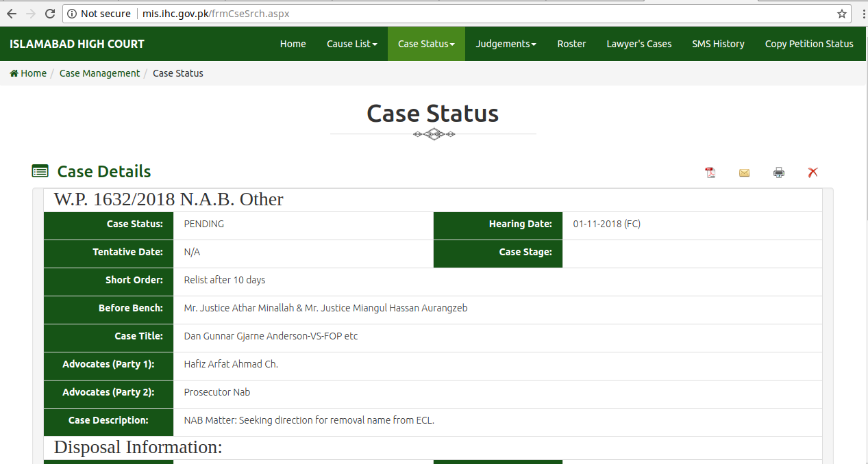The height and width of the screenshot is (464, 868).
Task: Bookmark this page with the star
Action: pos(842,14)
